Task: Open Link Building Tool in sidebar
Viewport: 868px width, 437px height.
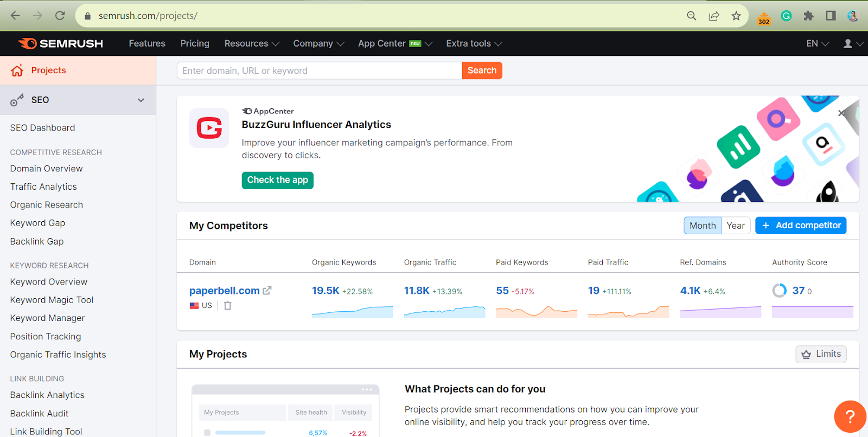Action: 46,432
